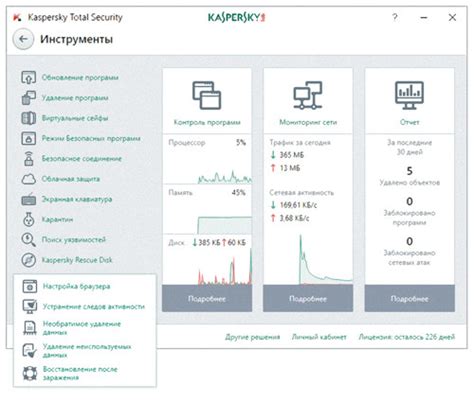Viewport: 474px width, 402px height.
Task: Open the Облачная защита link
Action: point(71,179)
